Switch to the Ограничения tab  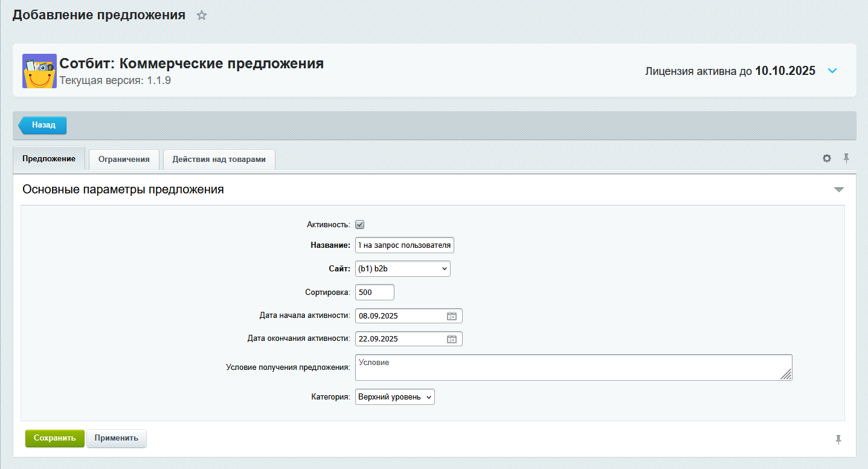[123, 159]
